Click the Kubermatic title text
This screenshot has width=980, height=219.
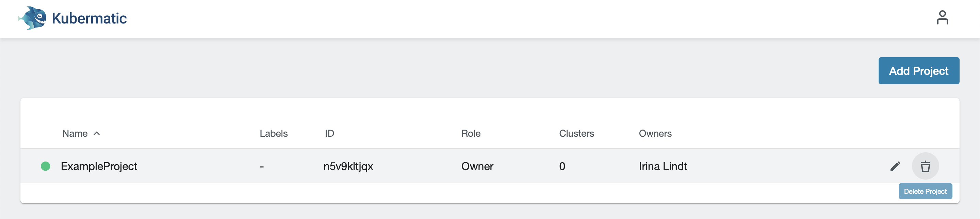point(89,18)
